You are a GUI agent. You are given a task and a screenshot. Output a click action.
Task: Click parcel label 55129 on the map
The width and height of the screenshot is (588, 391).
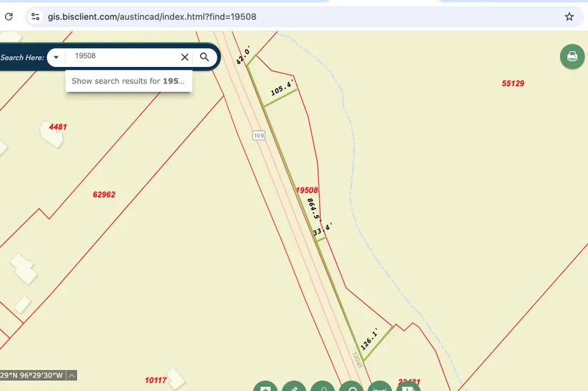pos(512,83)
